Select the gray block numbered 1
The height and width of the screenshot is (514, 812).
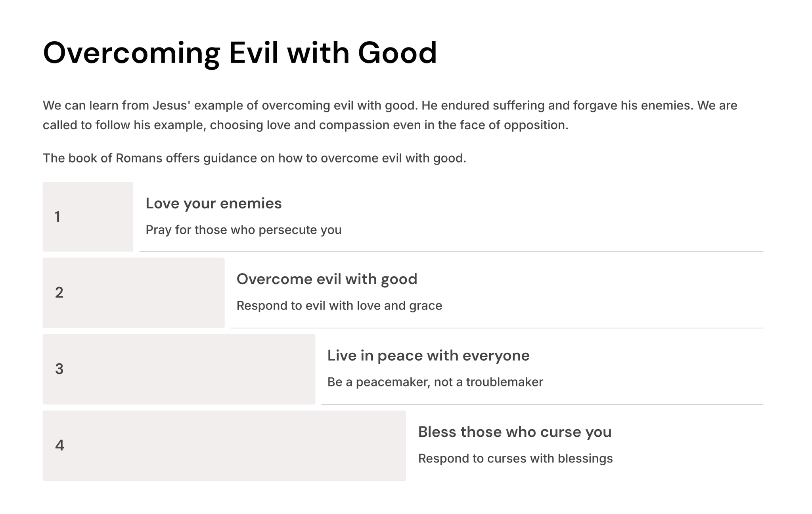(88, 217)
